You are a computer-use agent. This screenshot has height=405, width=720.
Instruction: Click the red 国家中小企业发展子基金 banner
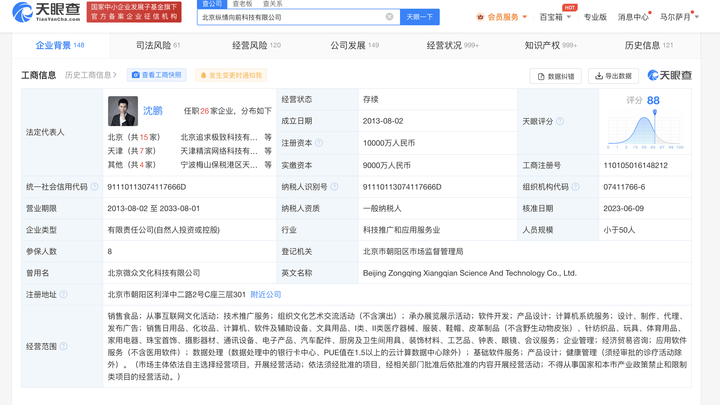click(134, 12)
